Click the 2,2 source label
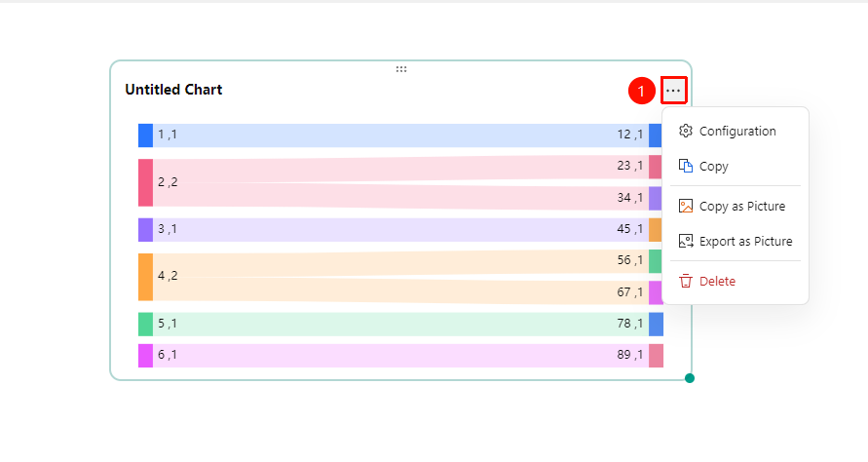 point(168,181)
